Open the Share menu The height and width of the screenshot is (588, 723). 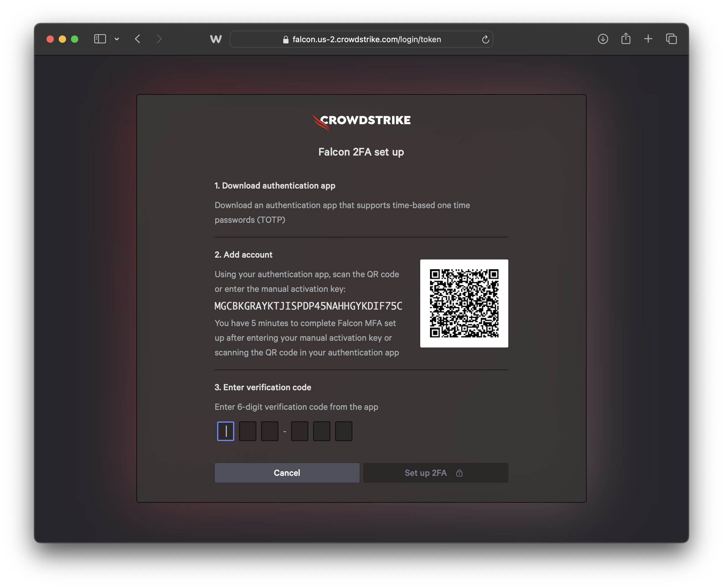(625, 39)
